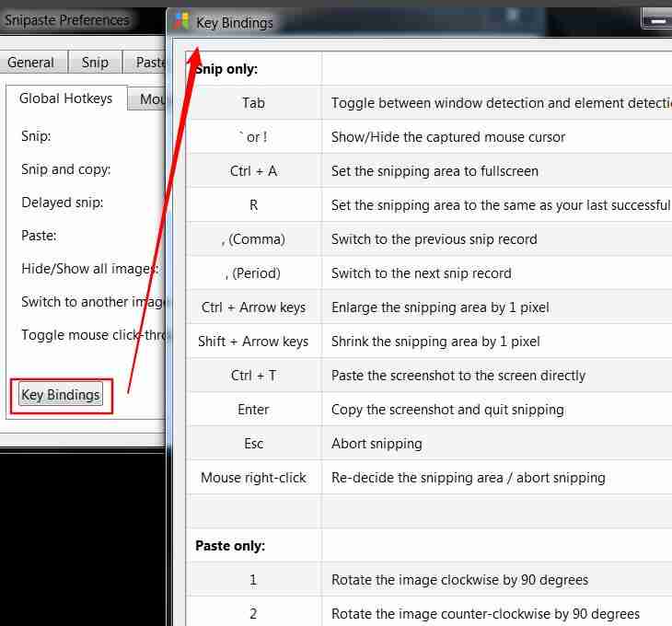Click 'Rotate the image clockwise by 90 degrees'
The image size is (672, 626).
pyautogui.click(x=459, y=580)
